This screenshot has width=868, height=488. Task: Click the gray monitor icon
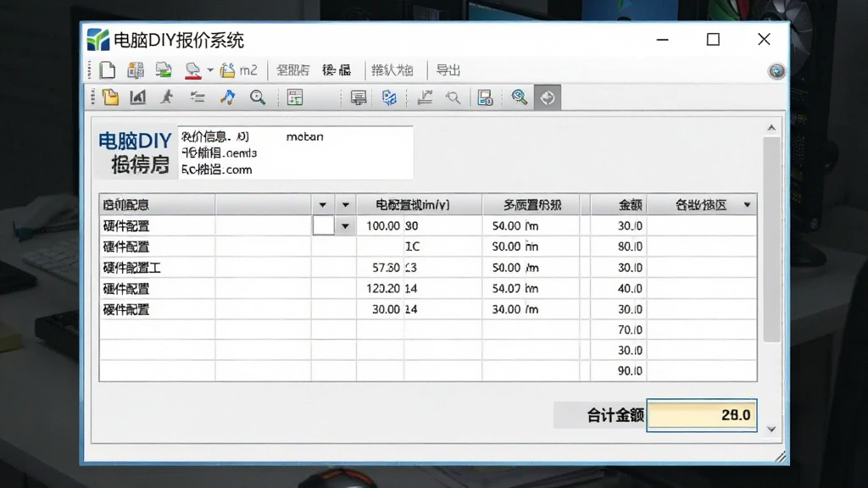359,98
